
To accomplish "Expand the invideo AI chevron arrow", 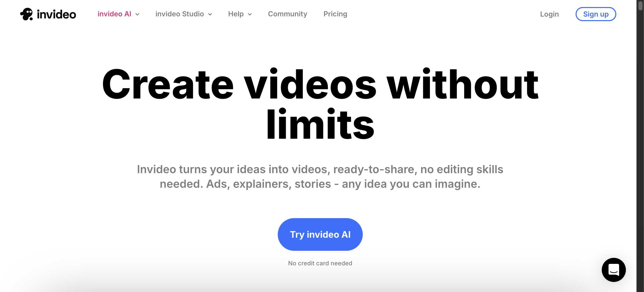I will point(137,14).
